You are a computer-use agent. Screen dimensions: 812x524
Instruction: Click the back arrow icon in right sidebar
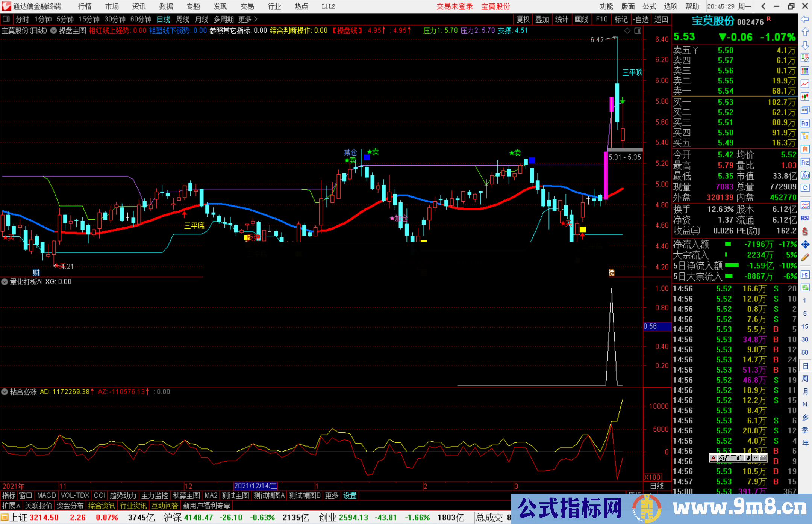[805, 19]
